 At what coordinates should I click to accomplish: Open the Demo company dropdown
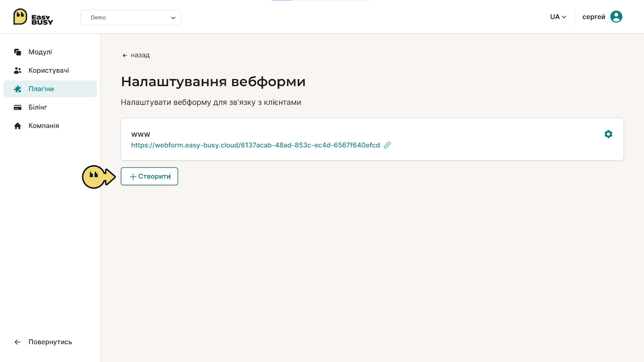click(x=131, y=17)
